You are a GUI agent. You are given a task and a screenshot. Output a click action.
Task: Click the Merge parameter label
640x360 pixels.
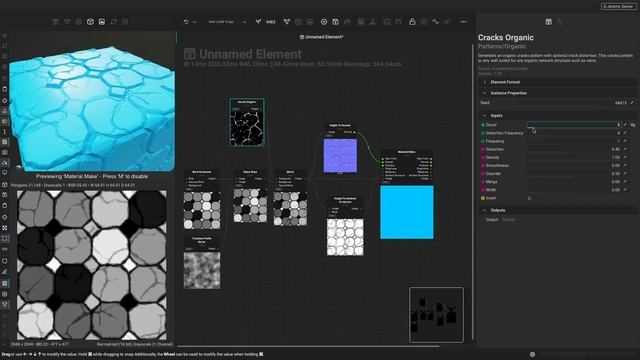[491, 182]
